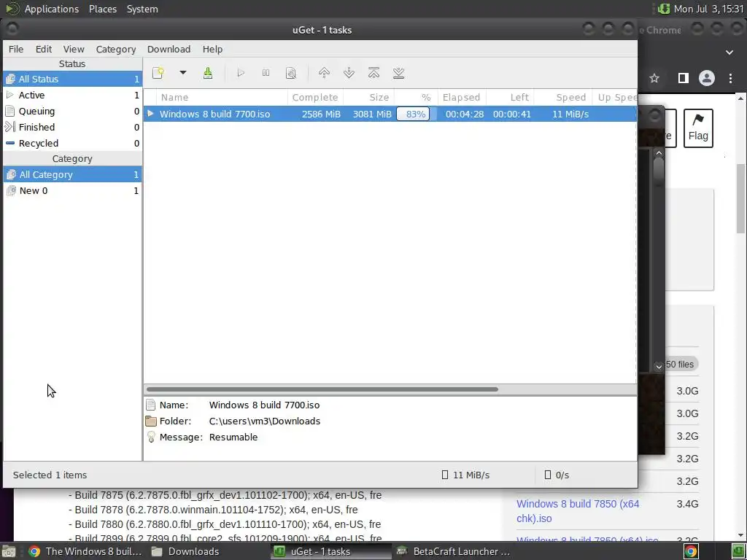The image size is (747, 560).
Task: Click the dark popup's scroll-down arrow
Action: pyautogui.click(x=659, y=366)
